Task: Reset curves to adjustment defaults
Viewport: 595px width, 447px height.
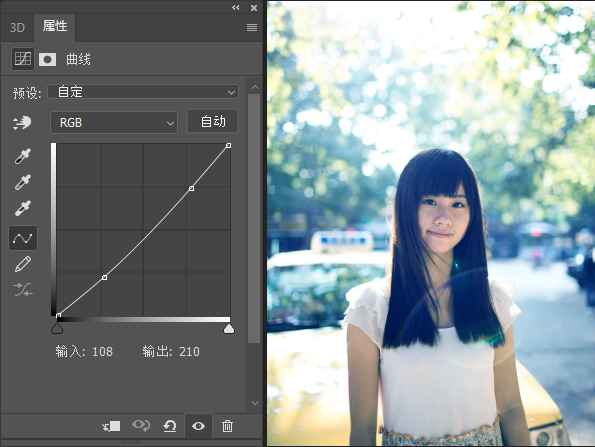Action: [170, 426]
